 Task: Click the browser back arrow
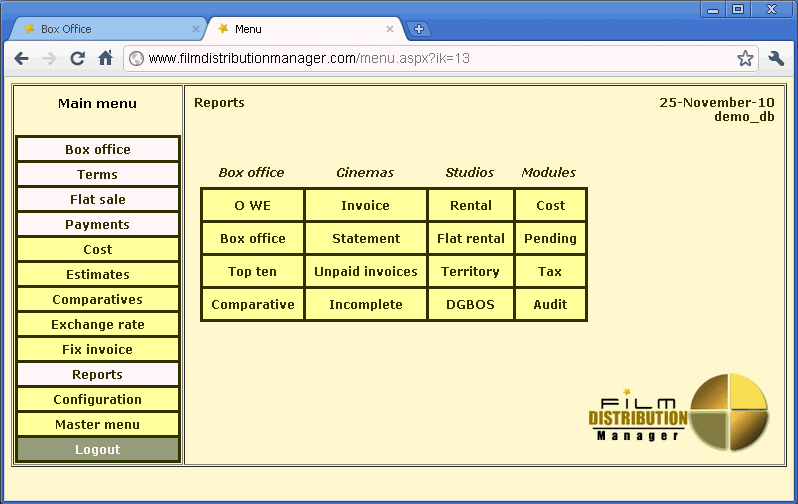[x=21, y=59]
